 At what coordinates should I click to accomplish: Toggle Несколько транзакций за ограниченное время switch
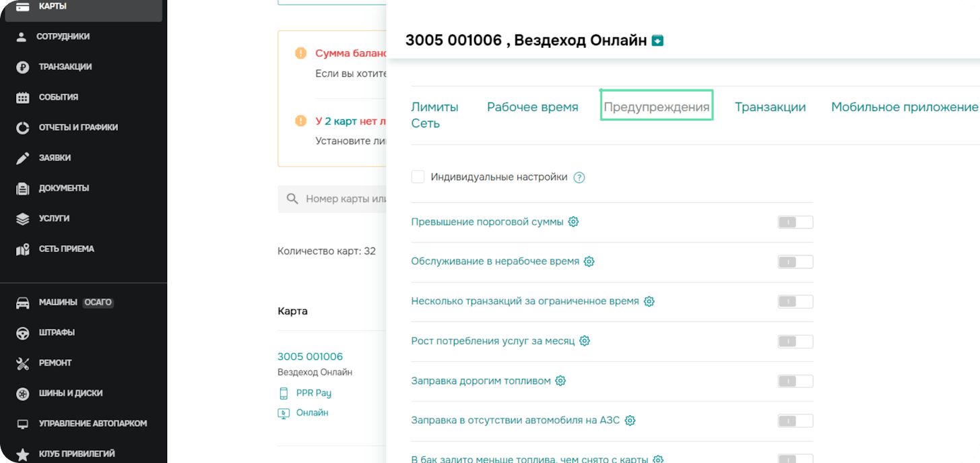pyautogui.click(x=795, y=302)
